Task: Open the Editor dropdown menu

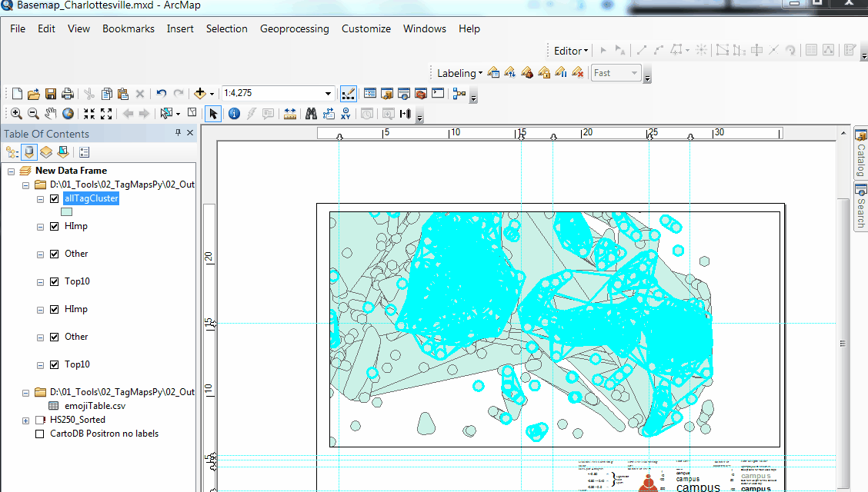Action: click(569, 50)
